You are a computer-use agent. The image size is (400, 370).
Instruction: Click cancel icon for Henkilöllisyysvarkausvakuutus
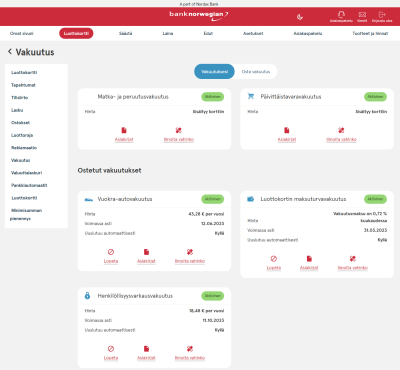coord(111,349)
